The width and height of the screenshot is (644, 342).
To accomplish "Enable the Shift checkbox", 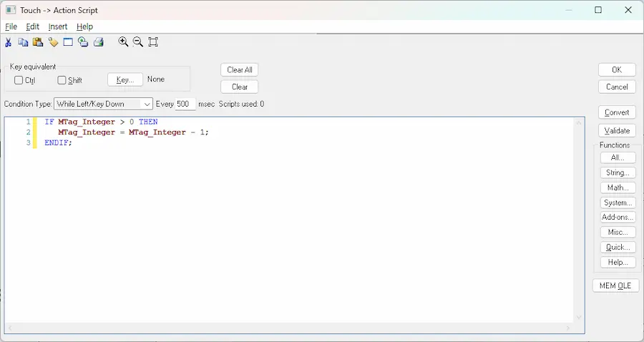I will click(x=62, y=80).
